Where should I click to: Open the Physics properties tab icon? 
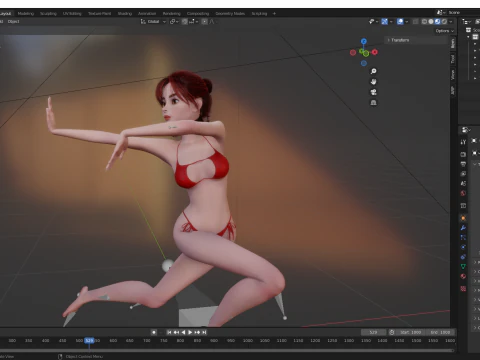463,247
